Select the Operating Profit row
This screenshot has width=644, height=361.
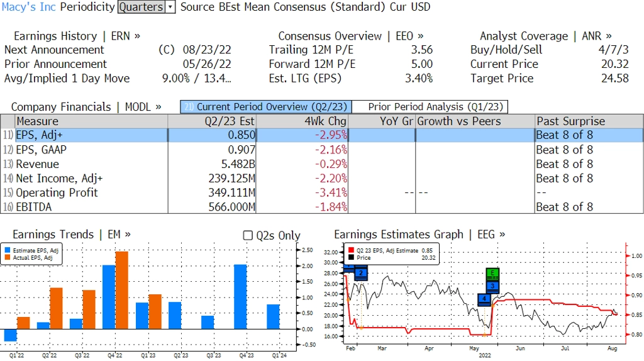point(321,192)
